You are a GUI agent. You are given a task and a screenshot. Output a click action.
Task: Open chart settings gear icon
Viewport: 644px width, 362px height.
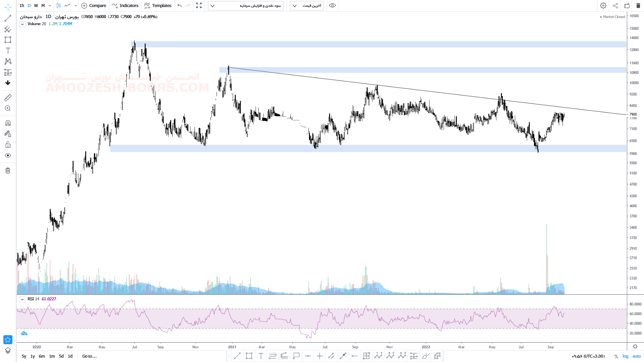point(603,6)
